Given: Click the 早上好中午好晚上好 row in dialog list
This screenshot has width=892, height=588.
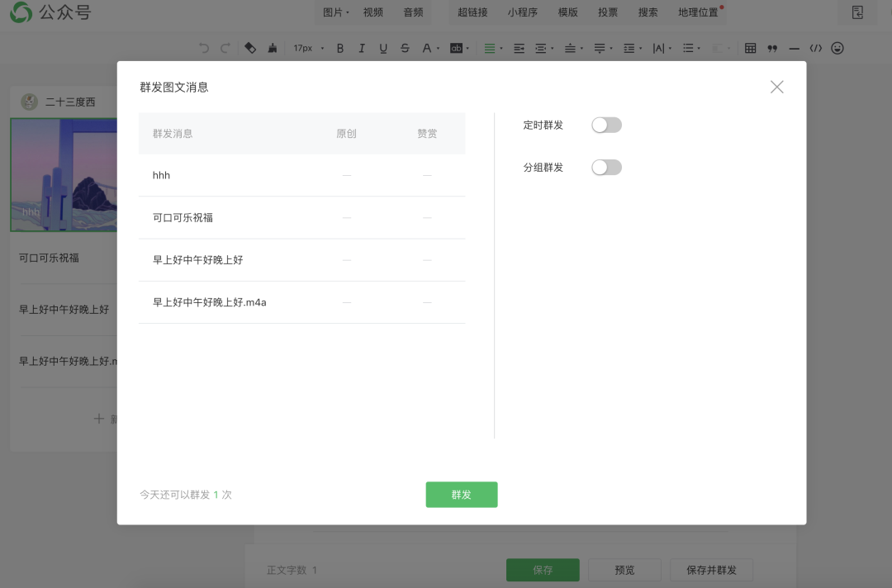Looking at the screenshot, I should (301, 260).
